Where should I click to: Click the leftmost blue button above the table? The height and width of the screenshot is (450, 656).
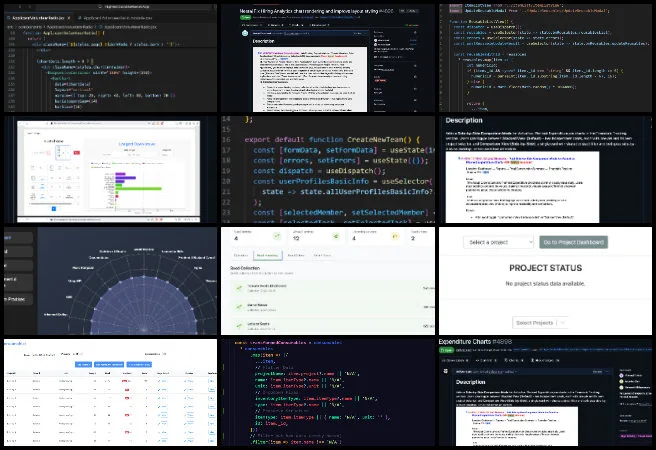coord(83,365)
